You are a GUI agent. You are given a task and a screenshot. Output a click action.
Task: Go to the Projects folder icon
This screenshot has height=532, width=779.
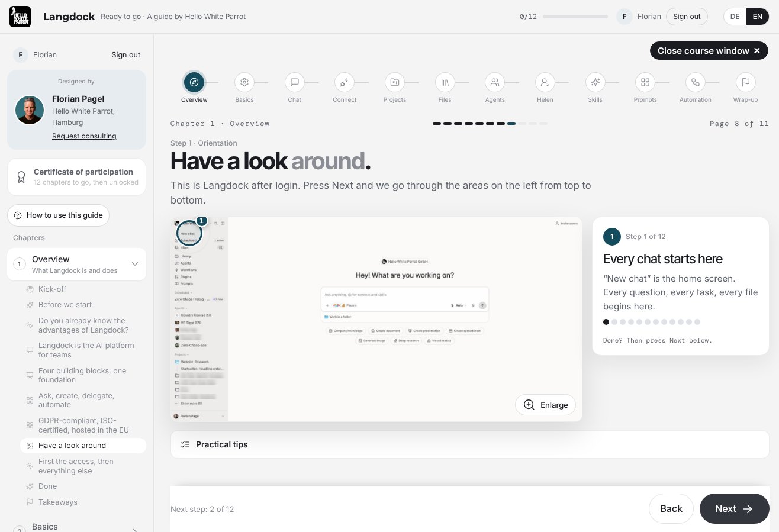[394, 82]
